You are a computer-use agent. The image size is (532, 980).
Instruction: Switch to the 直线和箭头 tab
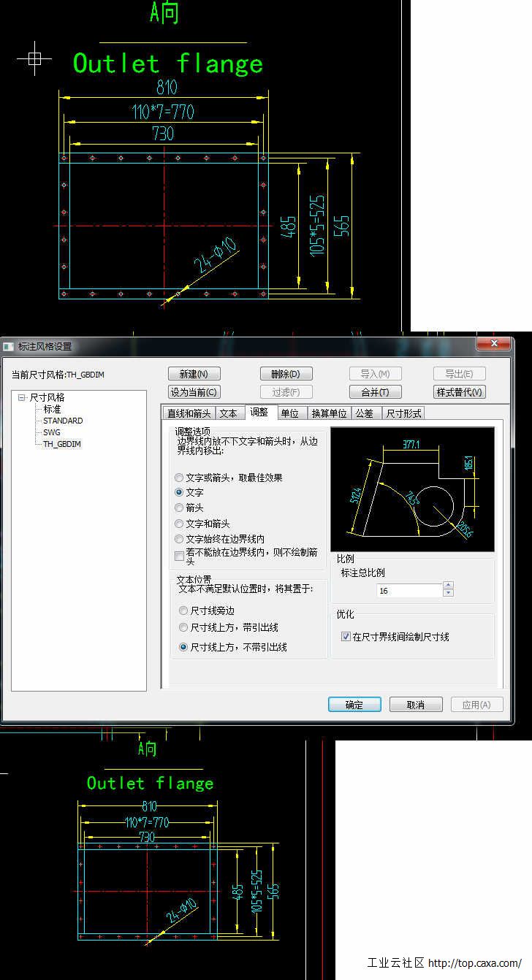coord(189,413)
